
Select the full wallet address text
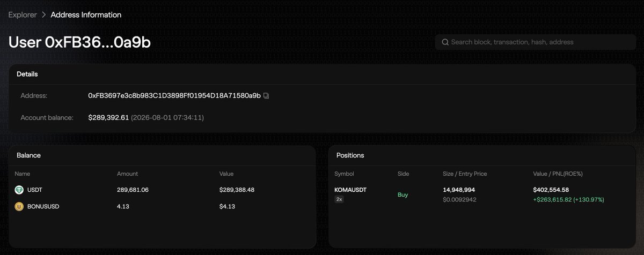point(174,96)
